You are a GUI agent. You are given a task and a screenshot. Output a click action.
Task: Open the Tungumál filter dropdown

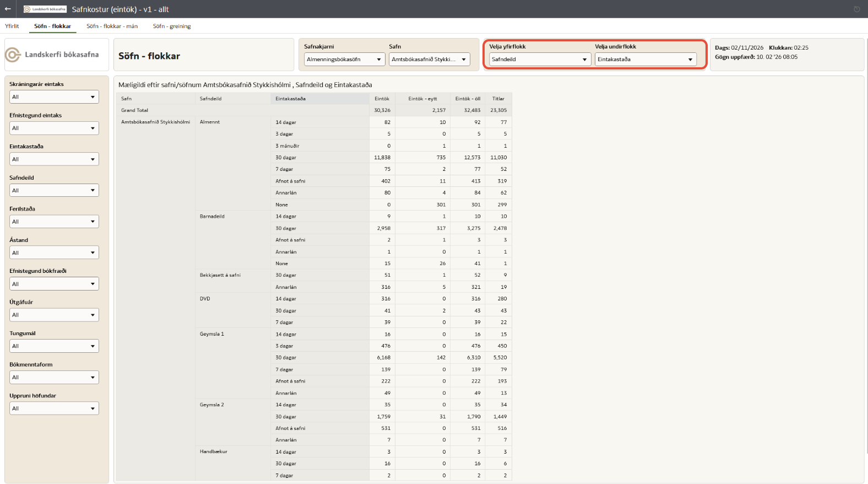click(54, 346)
